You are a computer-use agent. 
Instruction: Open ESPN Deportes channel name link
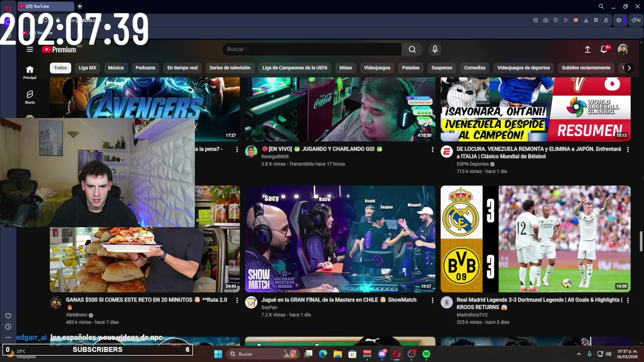(x=472, y=164)
